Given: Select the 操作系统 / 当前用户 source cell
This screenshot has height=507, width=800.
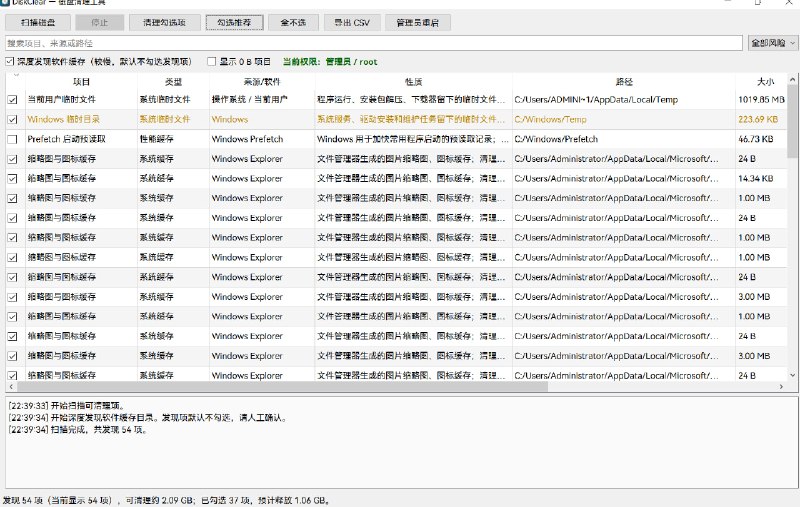Looking at the screenshot, I should [x=262, y=99].
